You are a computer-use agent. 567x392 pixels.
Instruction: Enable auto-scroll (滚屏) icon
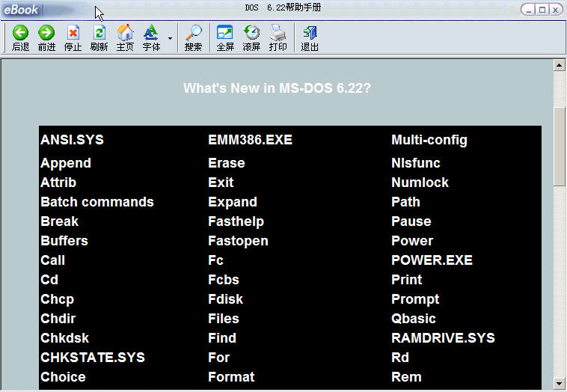point(251,33)
